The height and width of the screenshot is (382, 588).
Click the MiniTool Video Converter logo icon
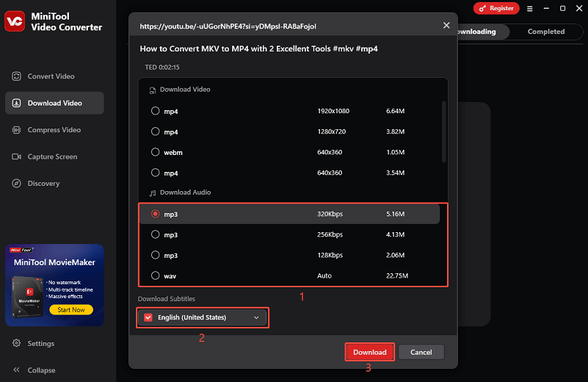point(15,21)
